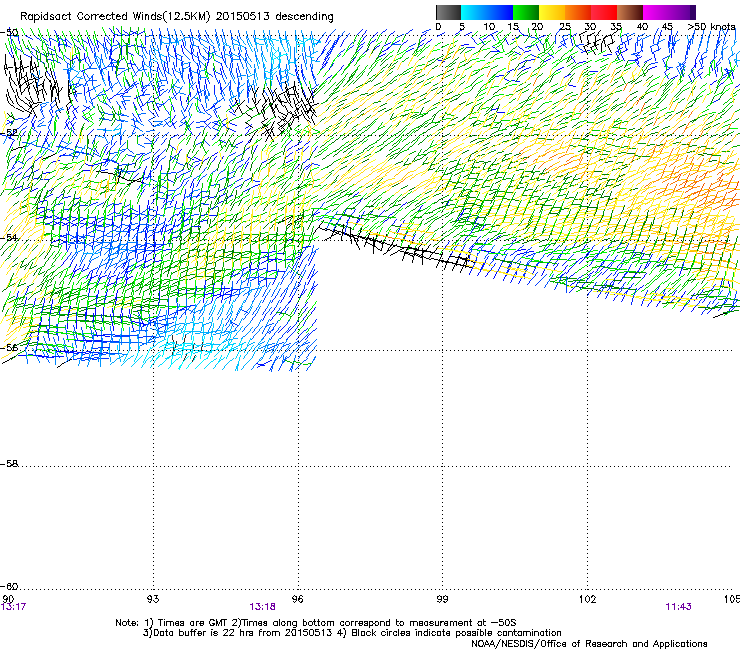Click the purple '11:43' time label
The height and width of the screenshot is (650, 740).
[x=678, y=607]
